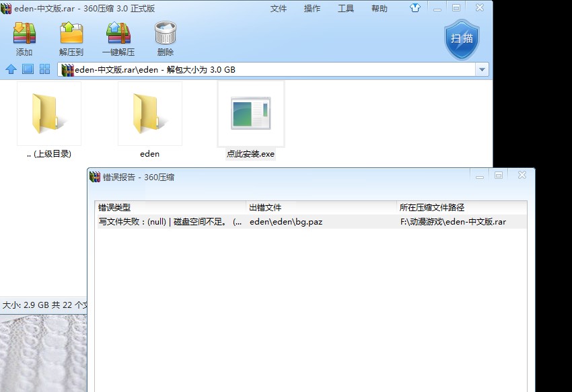Screen dimensions: 572x392
Task: Maximize the 错误报告 dialog
Action: (x=499, y=175)
